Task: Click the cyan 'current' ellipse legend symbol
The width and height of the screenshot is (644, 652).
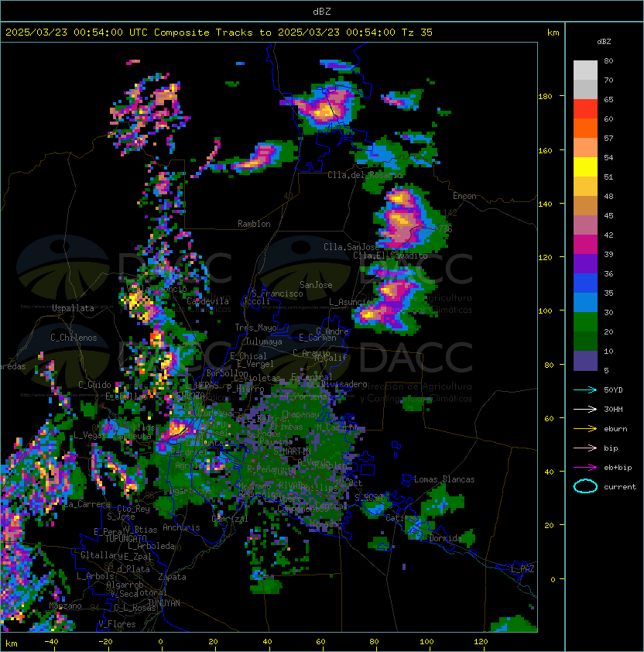Action: (x=585, y=486)
